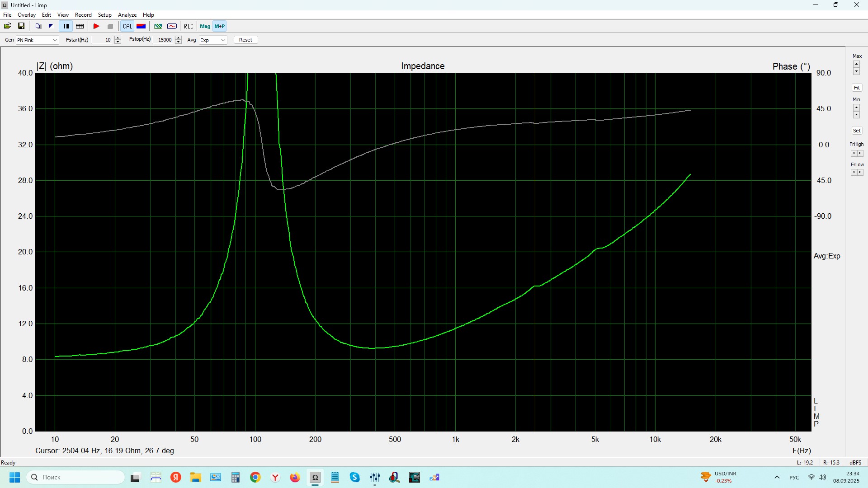
Task: Decrease Fstart with the down spinner arrow
Action: pyautogui.click(x=118, y=42)
